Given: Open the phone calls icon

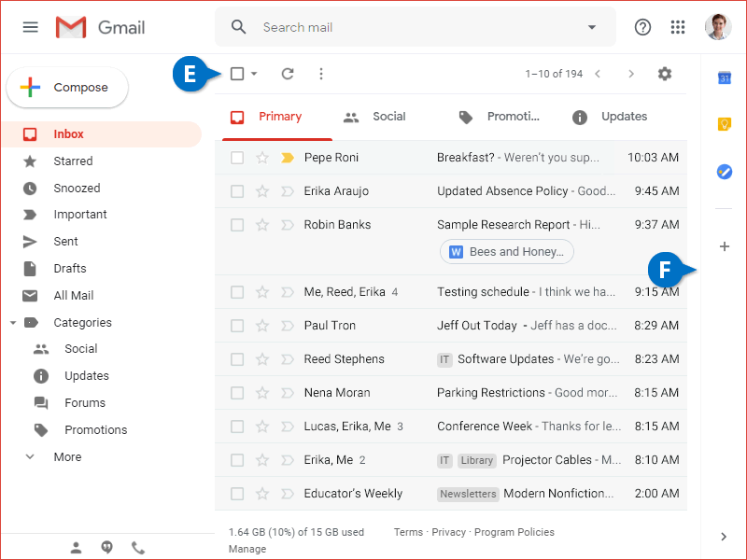Looking at the screenshot, I should (138, 548).
